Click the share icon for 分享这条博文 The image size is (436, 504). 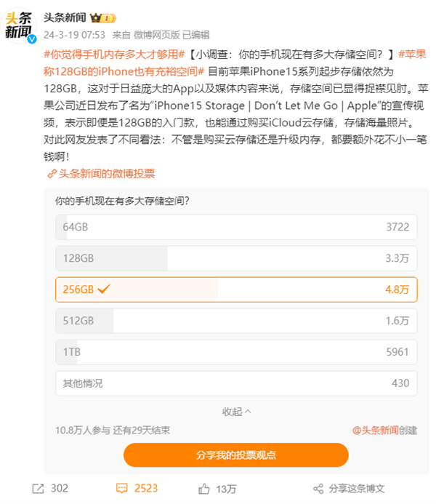[318, 488]
